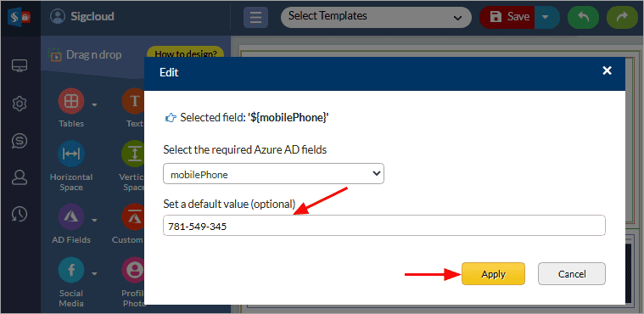644x314 pixels.
Task: Click the user profile icon in the sidebar
Action: click(20, 177)
